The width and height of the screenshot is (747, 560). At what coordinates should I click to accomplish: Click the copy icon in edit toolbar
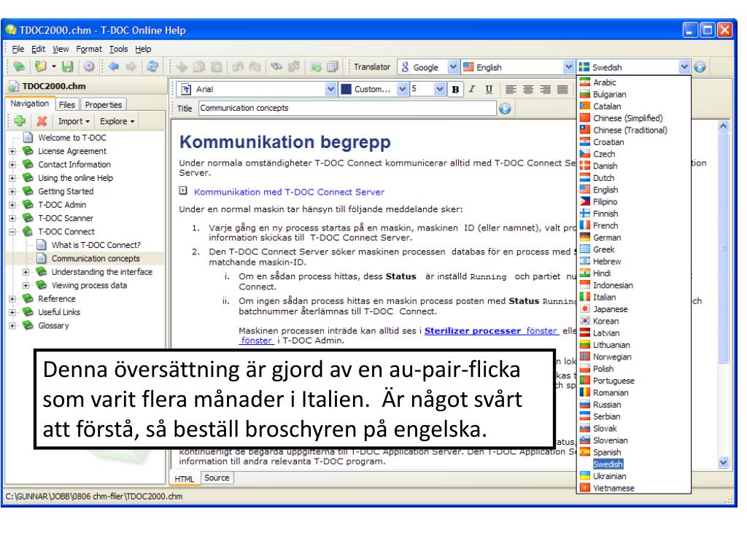(x=199, y=66)
